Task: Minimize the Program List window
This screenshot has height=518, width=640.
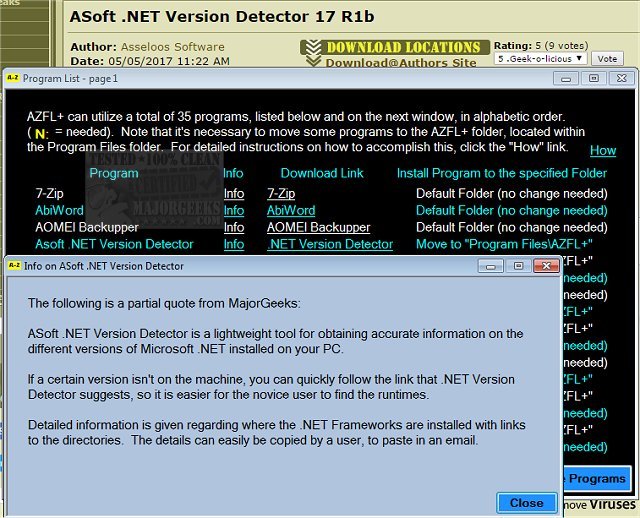Action: (x=565, y=78)
